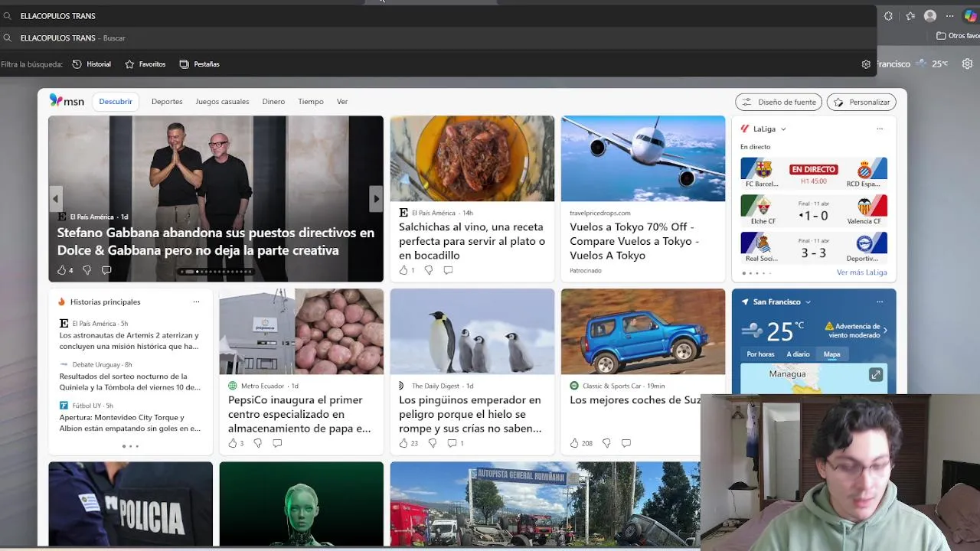Open Stefano Gabbana headline article
Image resolution: width=980 pixels, height=551 pixels.
pos(215,241)
